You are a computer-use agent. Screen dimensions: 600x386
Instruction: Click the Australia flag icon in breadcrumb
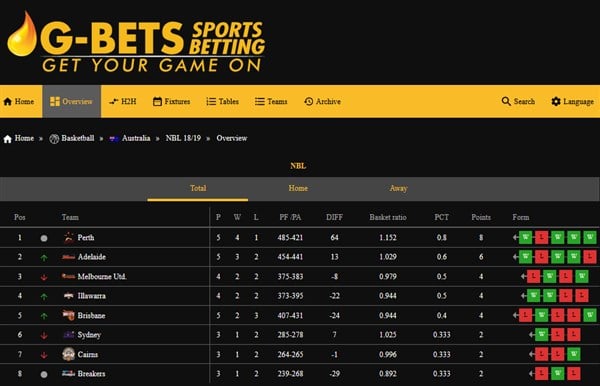114,138
